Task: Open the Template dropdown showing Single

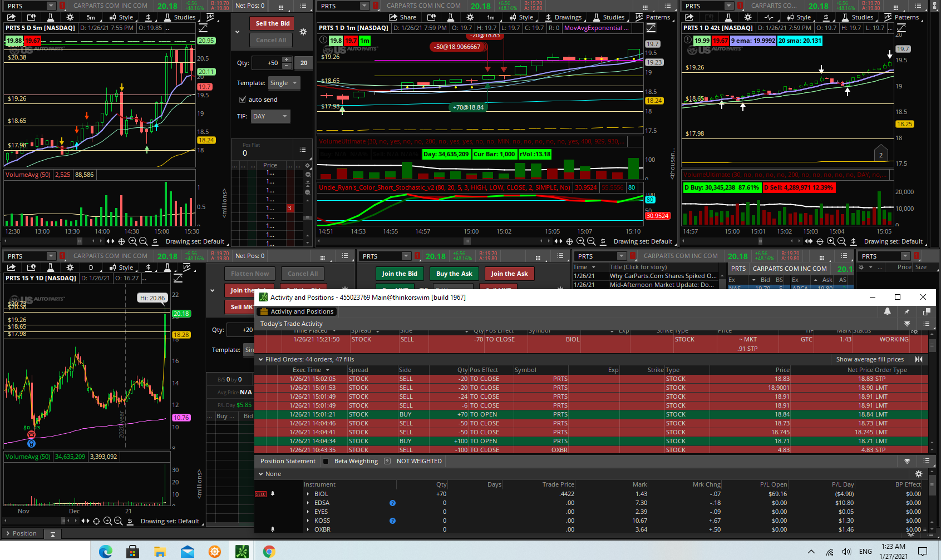Action: click(284, 83)
